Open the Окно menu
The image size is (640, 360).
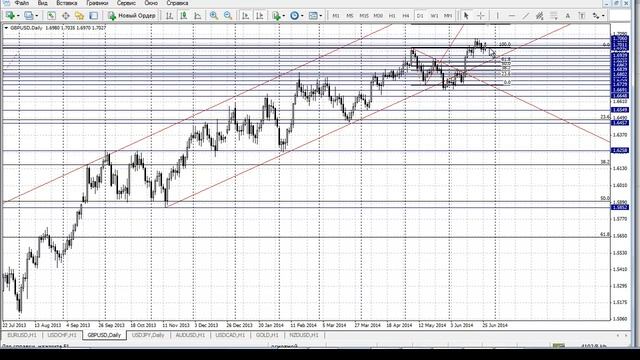click(151, 3)
